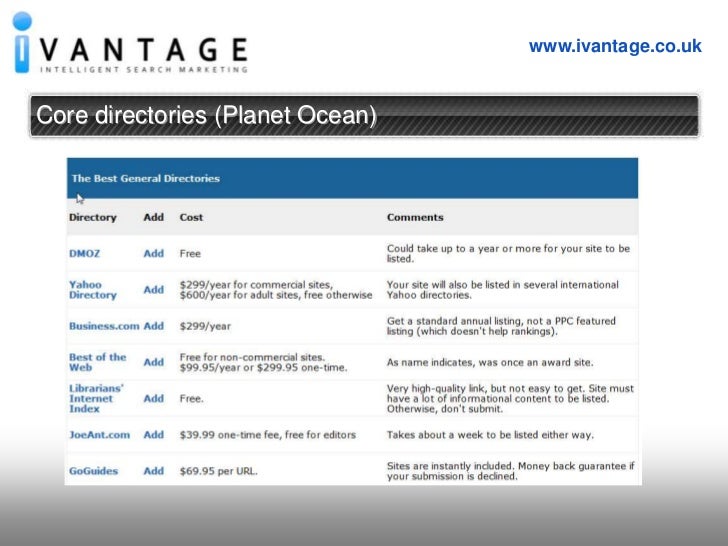Click the Add column header
Viewport: 728px width, 546px height.
tap(154, 217)
